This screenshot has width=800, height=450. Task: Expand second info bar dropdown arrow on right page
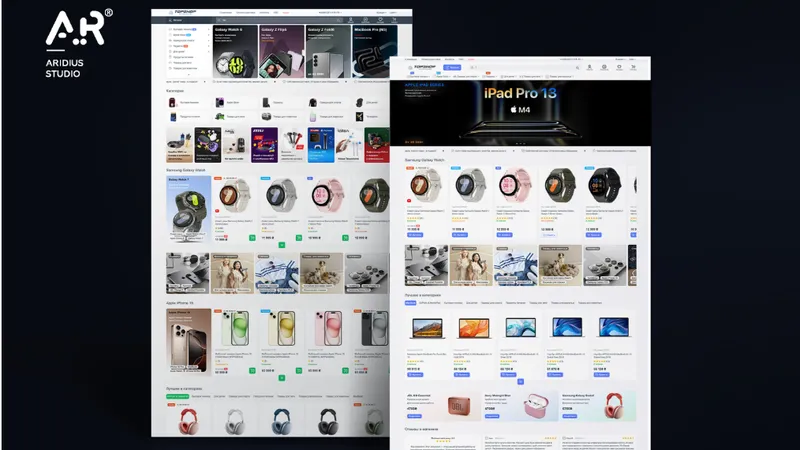point(513,151)
